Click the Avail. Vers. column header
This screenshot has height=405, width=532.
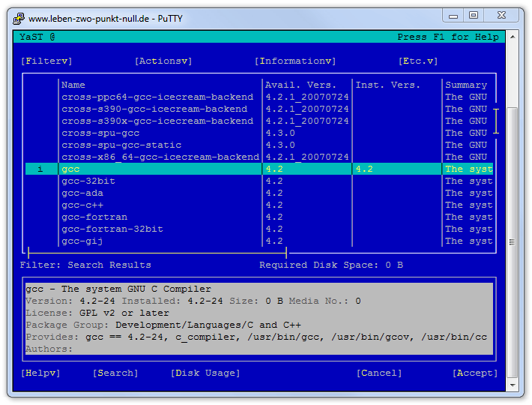[300, 85]
